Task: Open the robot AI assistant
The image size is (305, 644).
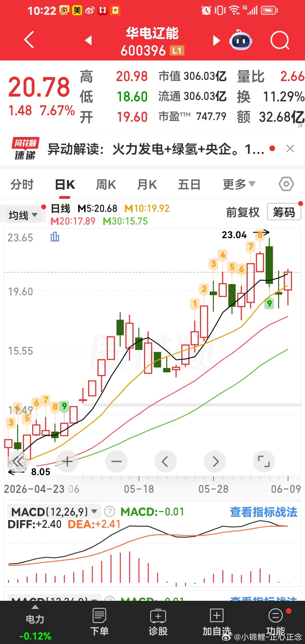Action: click(240, 40)
